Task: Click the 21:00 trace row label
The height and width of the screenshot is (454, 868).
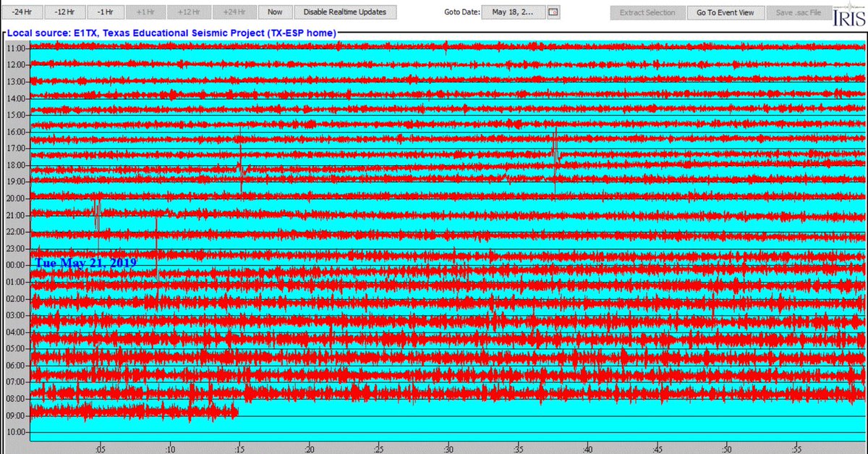Action: (x=17, y=215)
